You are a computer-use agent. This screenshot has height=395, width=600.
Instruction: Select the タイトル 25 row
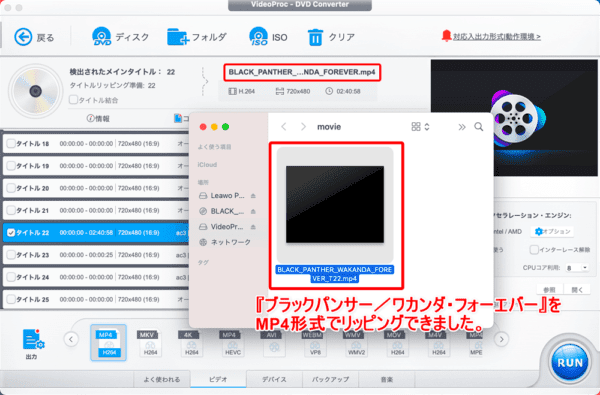[x=96, y=299]
